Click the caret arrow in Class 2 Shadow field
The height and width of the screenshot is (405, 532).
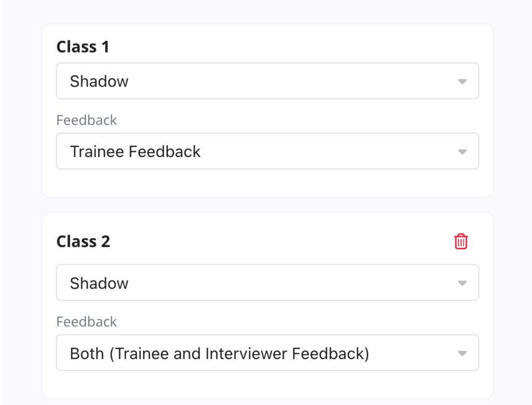point(462,283)
